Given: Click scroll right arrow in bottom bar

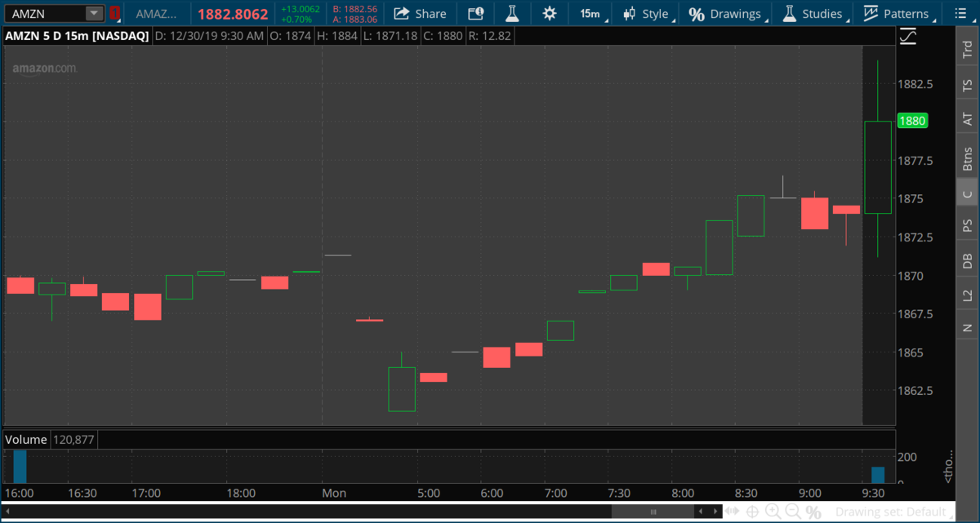Looking at the screenshot, I should (715, 512).
